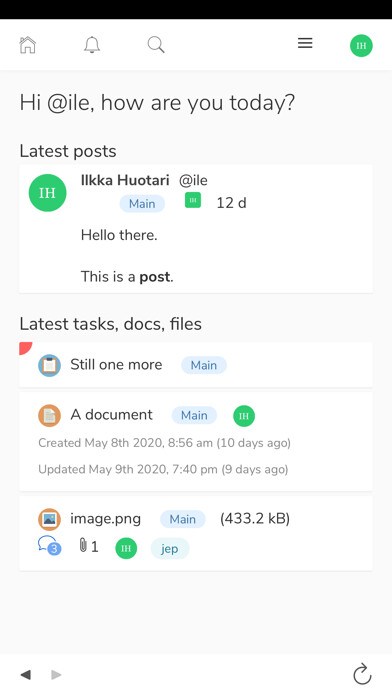Select the Main tag on the A document row
The height and width of the screenshot is (696, 392).
coord(194,415)
